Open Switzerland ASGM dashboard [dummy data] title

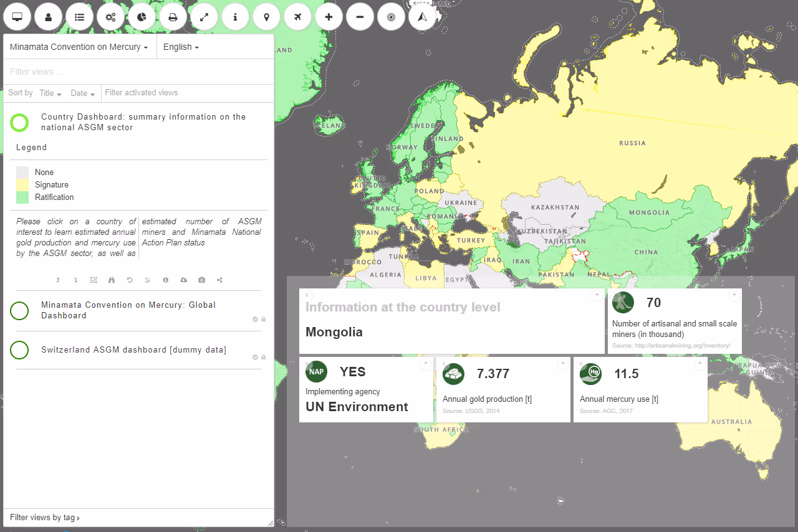point(134,350)
